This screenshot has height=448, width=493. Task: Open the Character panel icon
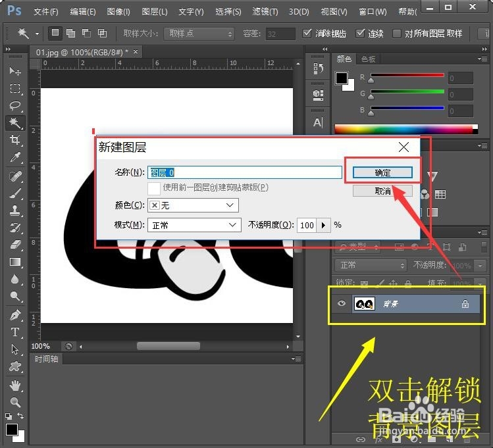(318, 122)
